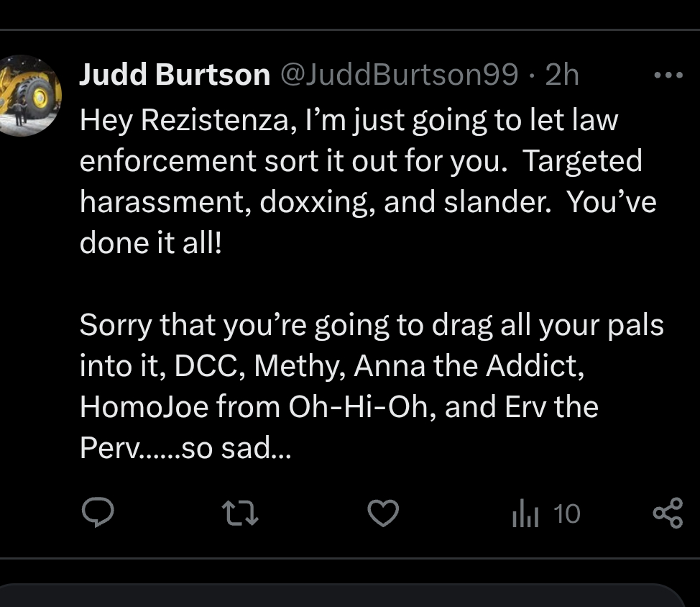Image resolution: width=700 pixels, height=607 pixels.
Task: Click the Judd Burtson display name
Action: pos(175,75)
